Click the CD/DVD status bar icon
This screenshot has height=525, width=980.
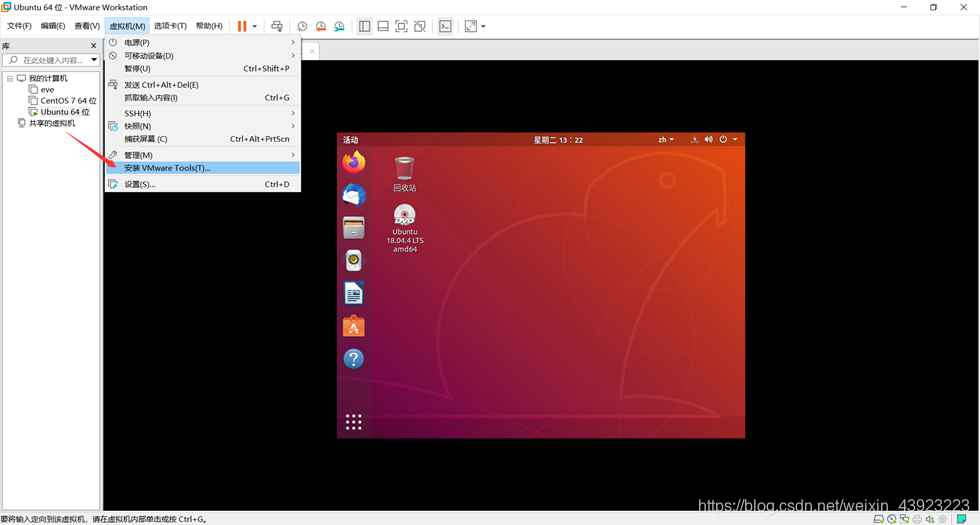point(891,519)
